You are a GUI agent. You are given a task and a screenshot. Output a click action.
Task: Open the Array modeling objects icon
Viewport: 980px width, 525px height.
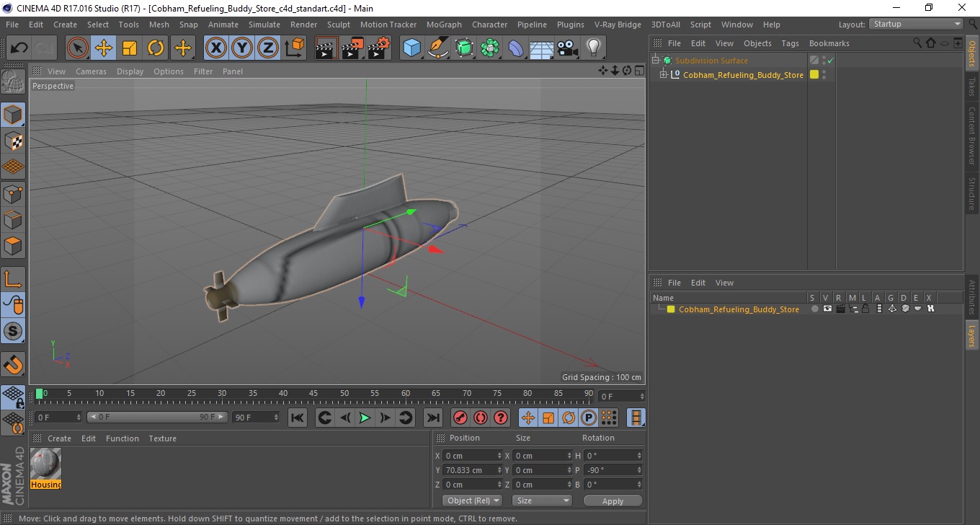coord(490,48)
